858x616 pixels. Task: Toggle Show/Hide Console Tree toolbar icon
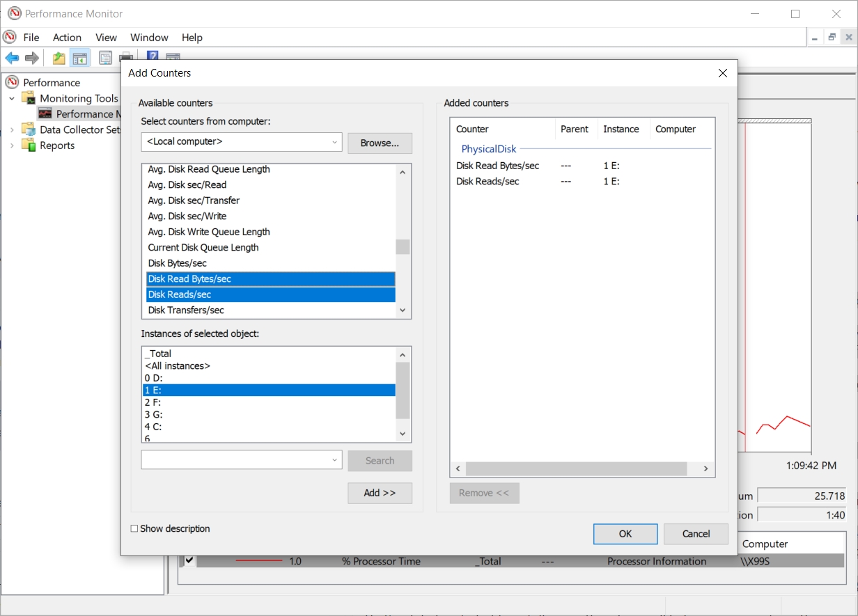coord(80,58)
